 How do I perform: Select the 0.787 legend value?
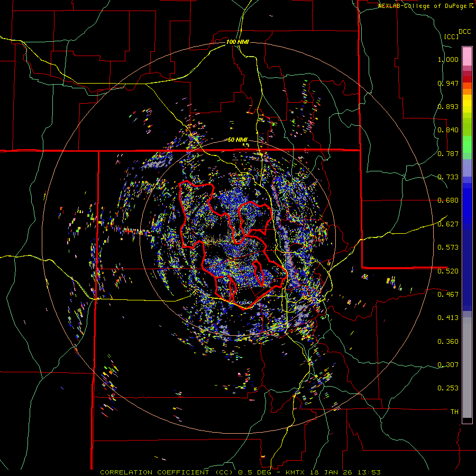coord(448,153)
